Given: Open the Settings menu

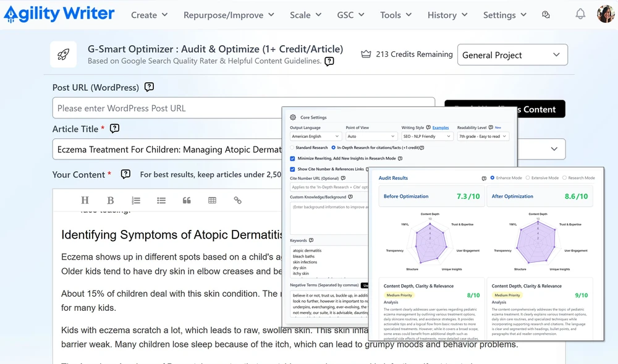Looking at the screenshot, I should pos(504,15).
